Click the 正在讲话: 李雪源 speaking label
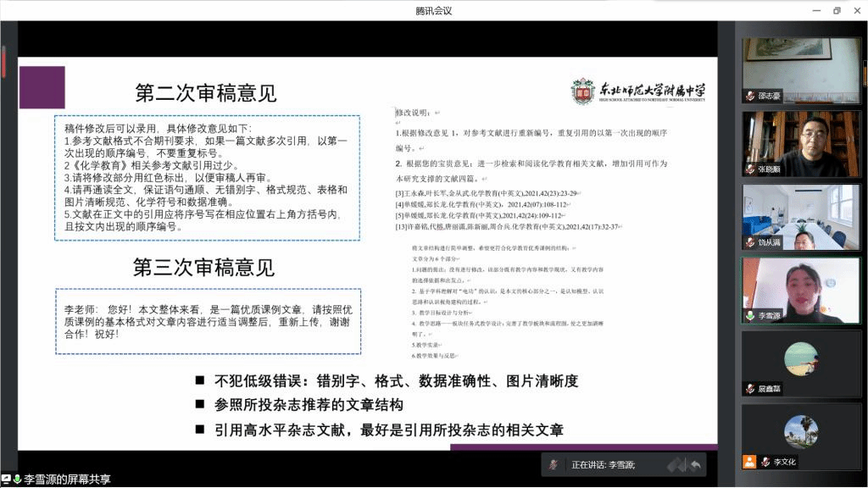The width and height of the screenshot is (868, 488). pos(603,464)
